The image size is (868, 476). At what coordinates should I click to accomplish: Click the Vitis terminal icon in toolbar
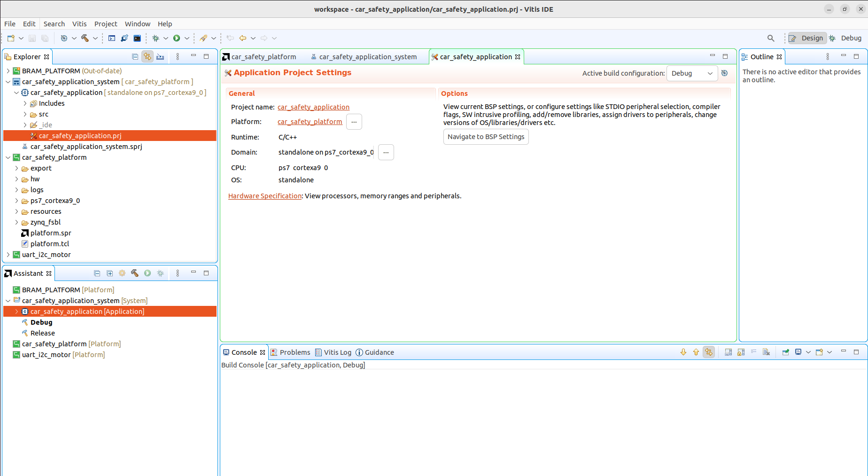click(x=137, y=38)
